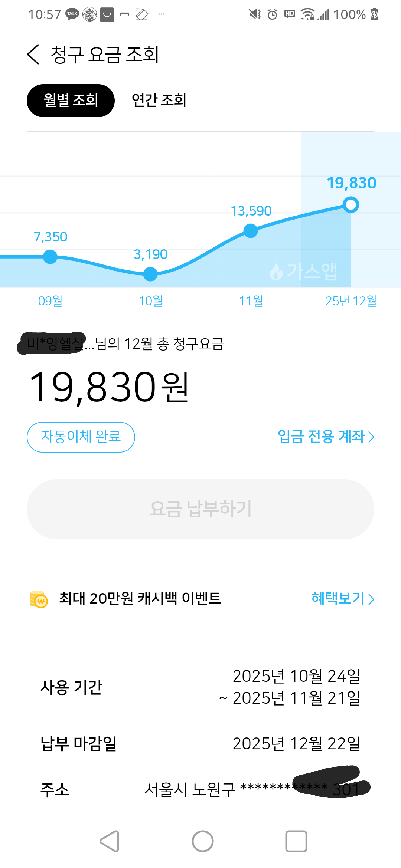
Task: Tap the 자동이체 완료 button
Action: tap(81, 437)
